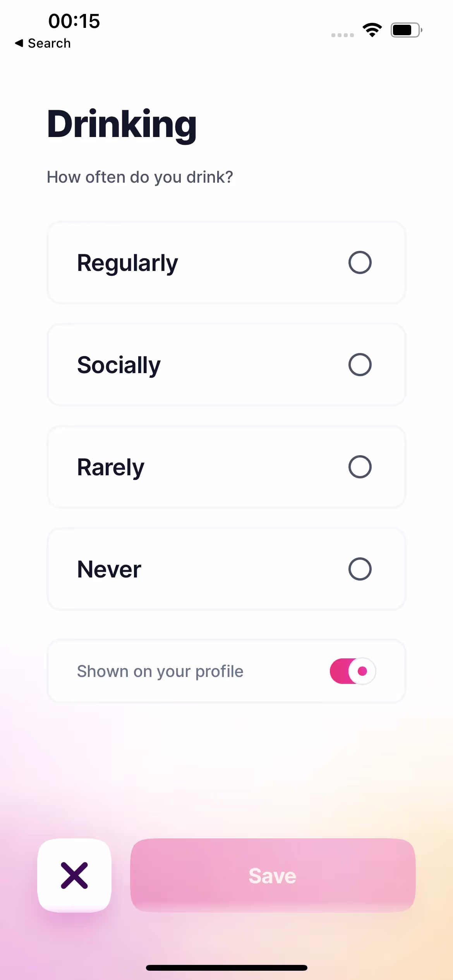Click the cellular signal dots

point(343,35)
